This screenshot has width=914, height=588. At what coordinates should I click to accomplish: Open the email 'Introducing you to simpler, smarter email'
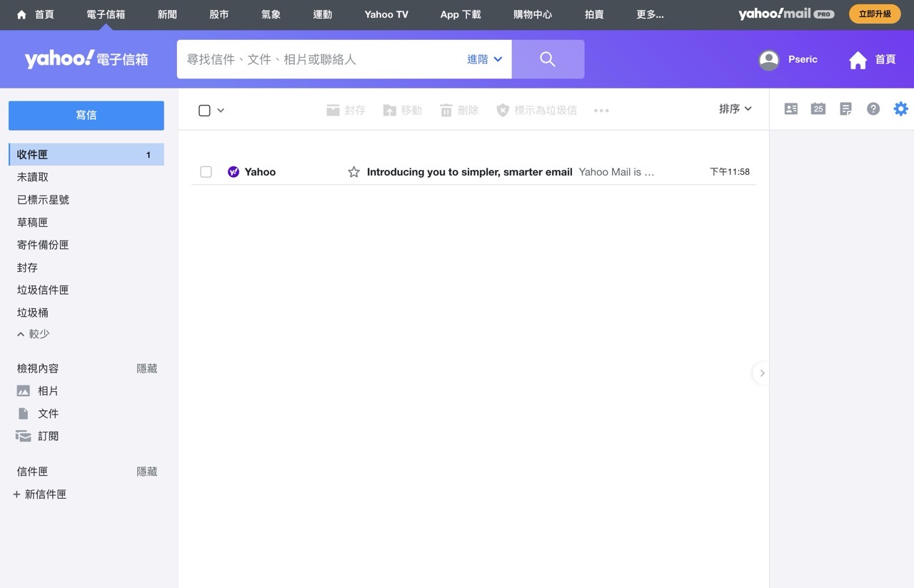tap(469, 172)
